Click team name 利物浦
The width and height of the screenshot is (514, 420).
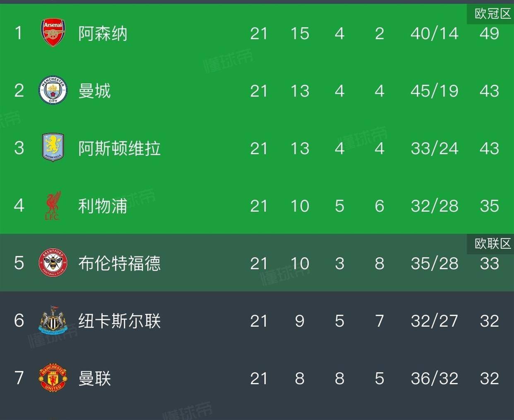pyautogui.click(x=103, y=206)
